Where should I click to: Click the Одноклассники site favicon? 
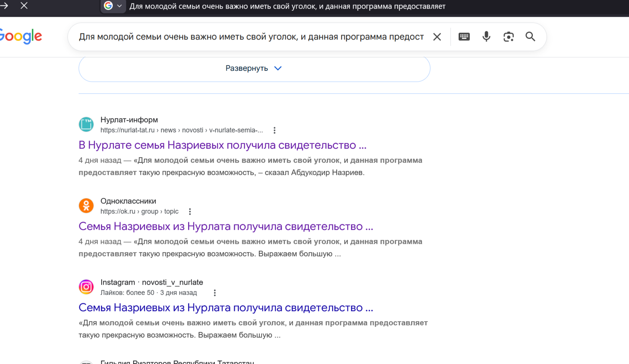[x=86, y=206]
